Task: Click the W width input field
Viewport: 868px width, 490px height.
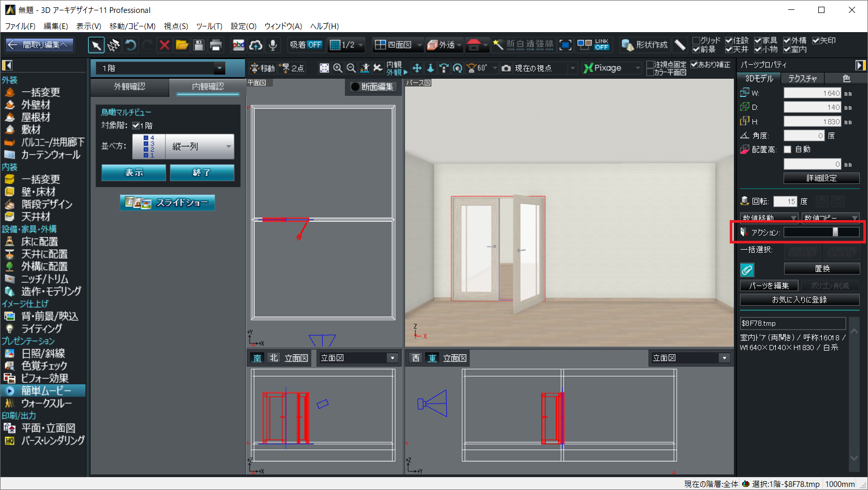Action: click(x=812, y=93)
